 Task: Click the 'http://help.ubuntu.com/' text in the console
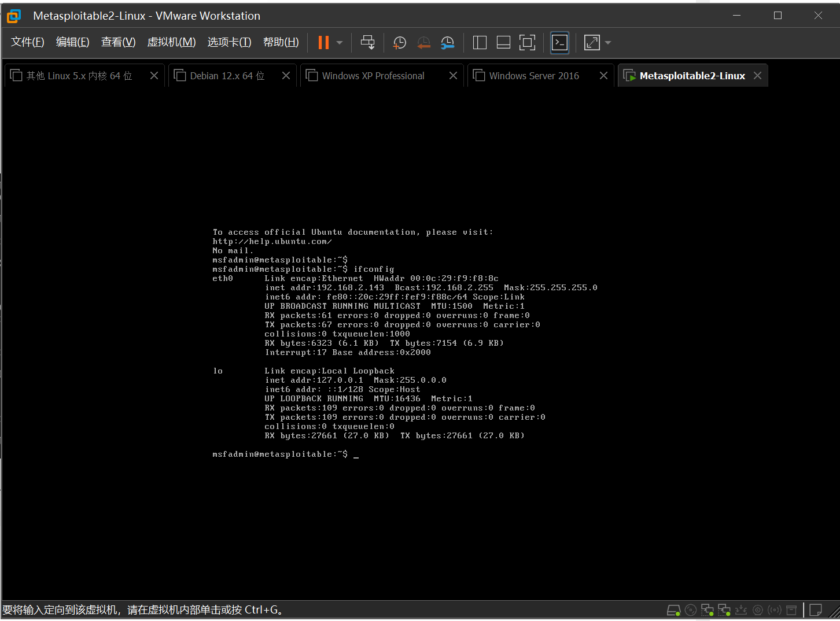tap(272, 242)
